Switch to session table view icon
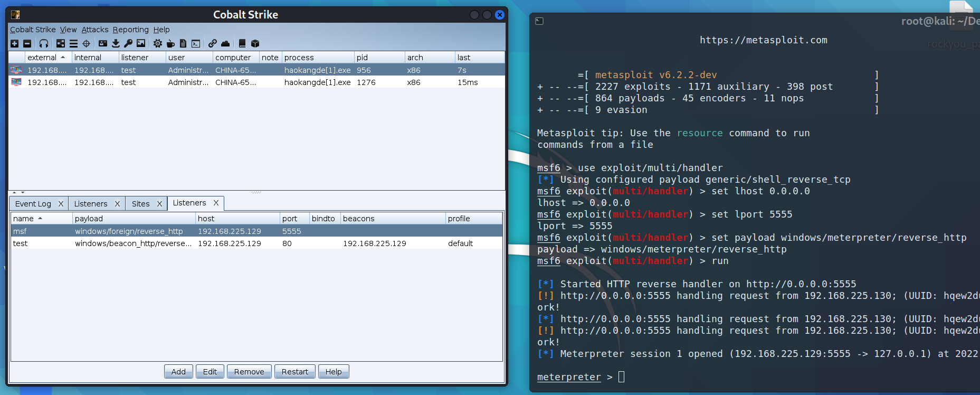980x395 pixels. [x=73, y=44]
